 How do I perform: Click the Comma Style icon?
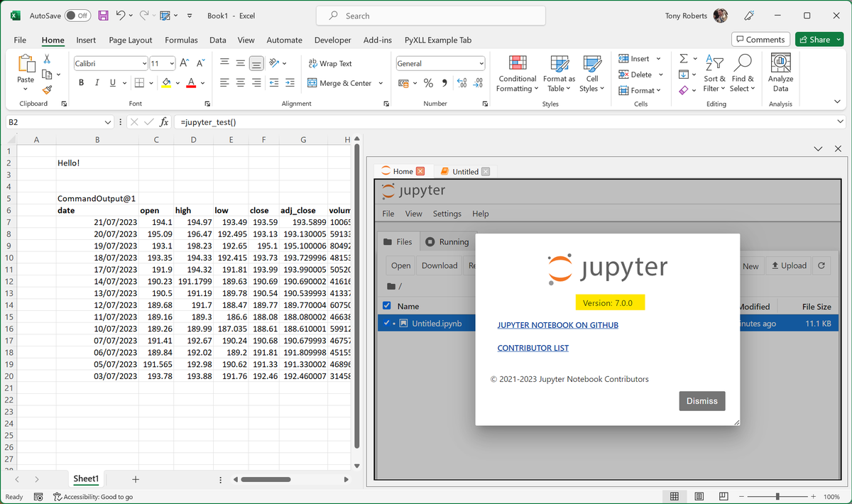(x=444, y=83)
